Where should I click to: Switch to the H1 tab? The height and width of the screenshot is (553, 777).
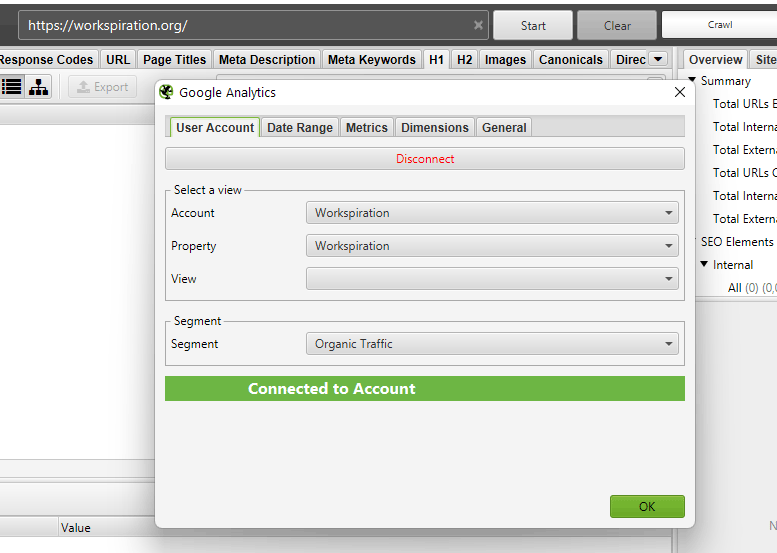436,59
